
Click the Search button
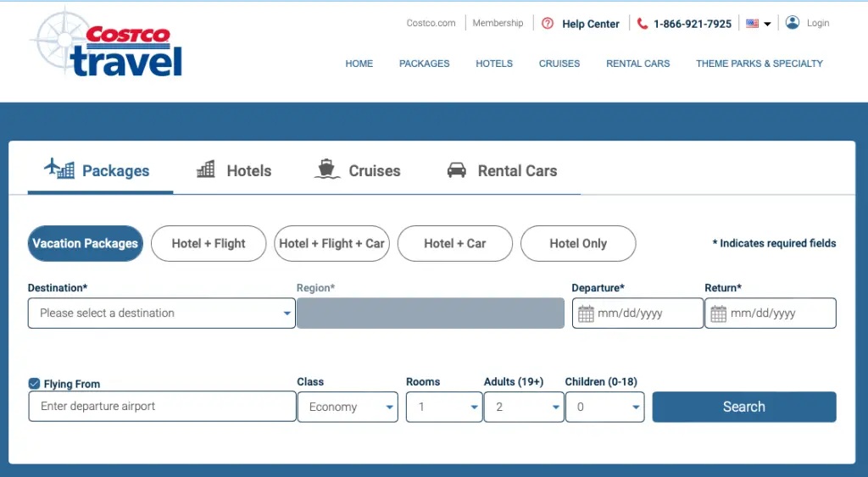(744, 407)
